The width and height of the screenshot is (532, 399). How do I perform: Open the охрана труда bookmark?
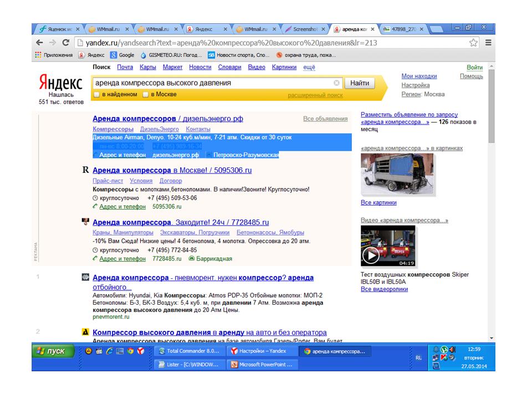click(x=306, y=55)
